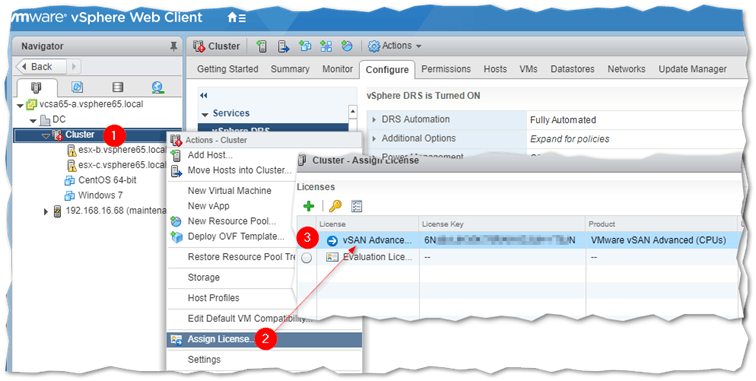The height and width of the screenshot is (381, 756).
Task: Click the new vApp toolbar icon
Action: [x=326, y=46]
